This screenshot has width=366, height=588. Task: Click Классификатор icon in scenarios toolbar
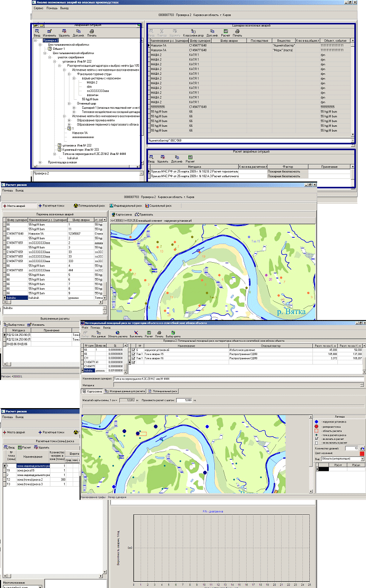click(x=190, y=33)
